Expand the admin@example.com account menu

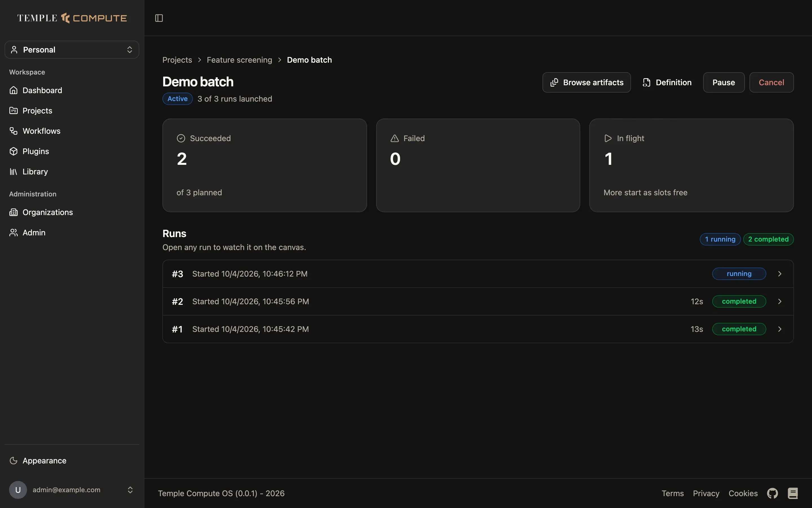(72, 490)
